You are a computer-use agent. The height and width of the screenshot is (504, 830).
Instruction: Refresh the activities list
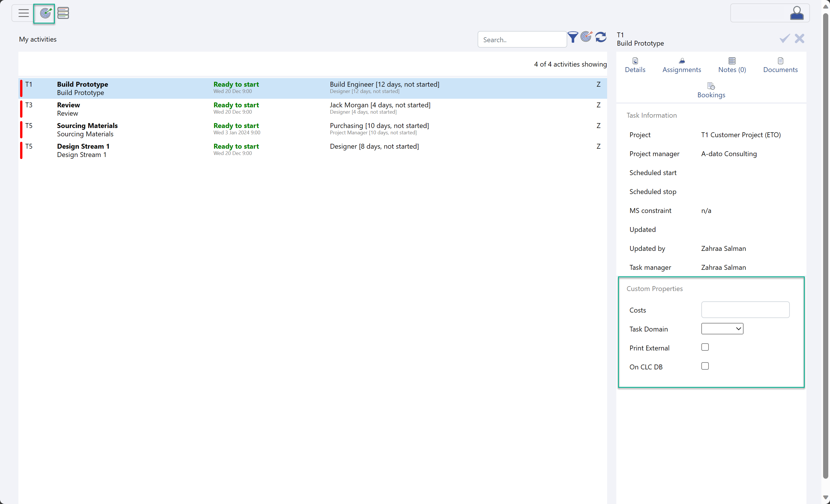pyautogui.click(x=601, y=37)
